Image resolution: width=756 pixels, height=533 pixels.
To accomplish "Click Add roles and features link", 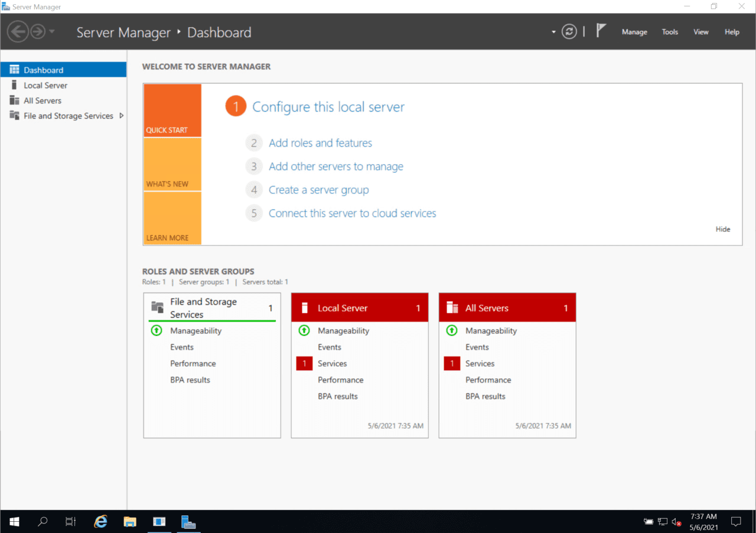I will (x=320, y=143).
